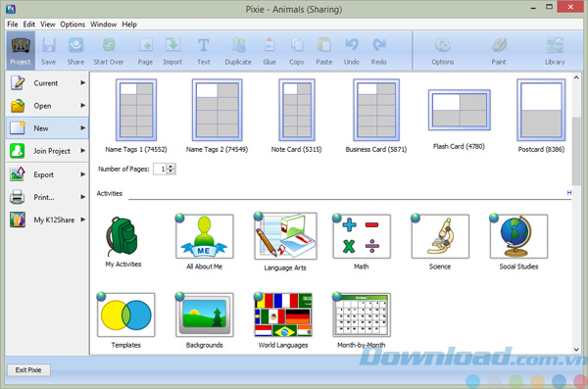The width and height of the screenshot is (588, 389).
Task: Open the View menu
Action: [48, 24]
